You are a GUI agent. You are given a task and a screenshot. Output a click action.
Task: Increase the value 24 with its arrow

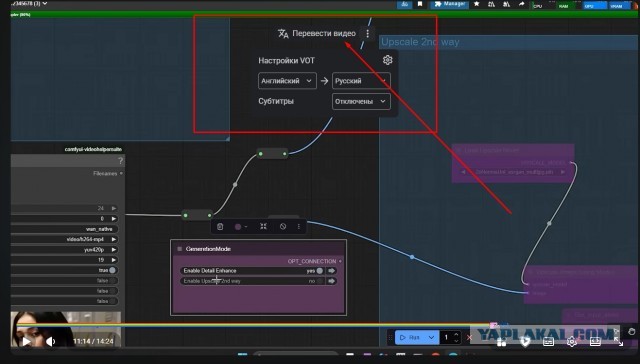114,208
